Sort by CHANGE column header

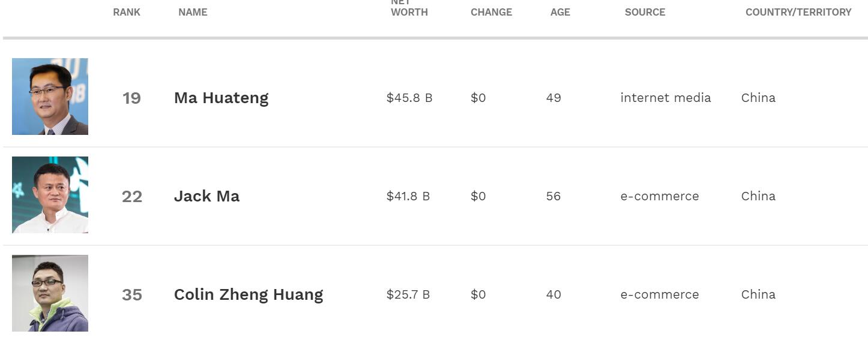(x=491, y=12)
